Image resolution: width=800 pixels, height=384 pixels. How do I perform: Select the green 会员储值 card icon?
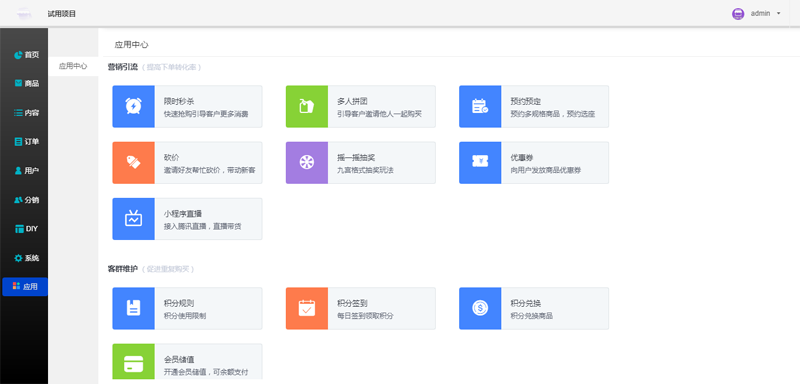(x=134, y=364)
